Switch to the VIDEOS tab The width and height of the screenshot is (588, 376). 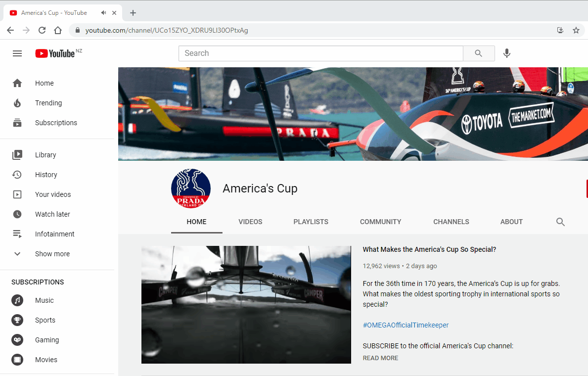point(251,222)
